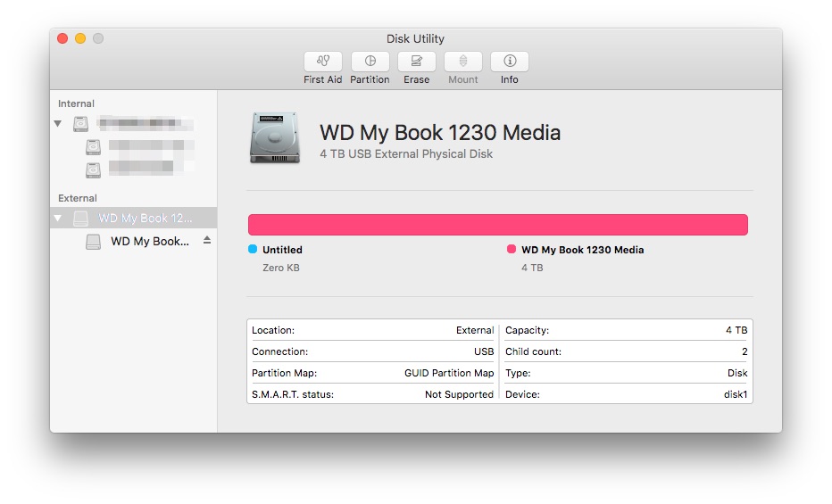Click the Child count value 2
832x504 pixels.
click(x=745, y=351)
